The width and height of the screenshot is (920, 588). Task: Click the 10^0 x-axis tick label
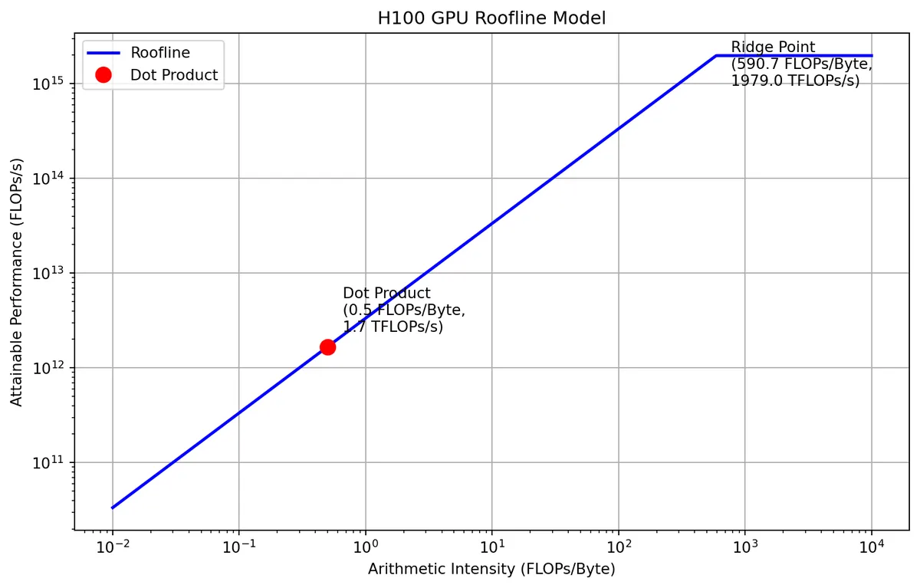tap(365, 547)
